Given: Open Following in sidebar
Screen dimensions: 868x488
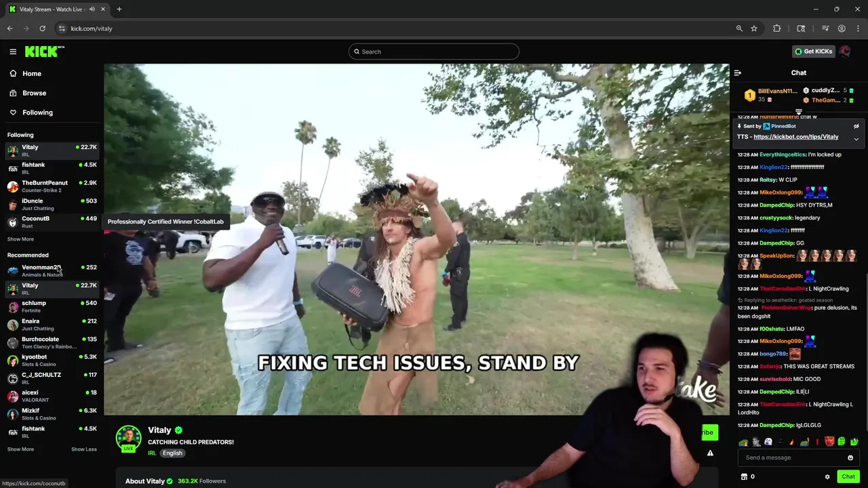Looking at the screenshot, I should pyautogui.click(x=31, y=113).
